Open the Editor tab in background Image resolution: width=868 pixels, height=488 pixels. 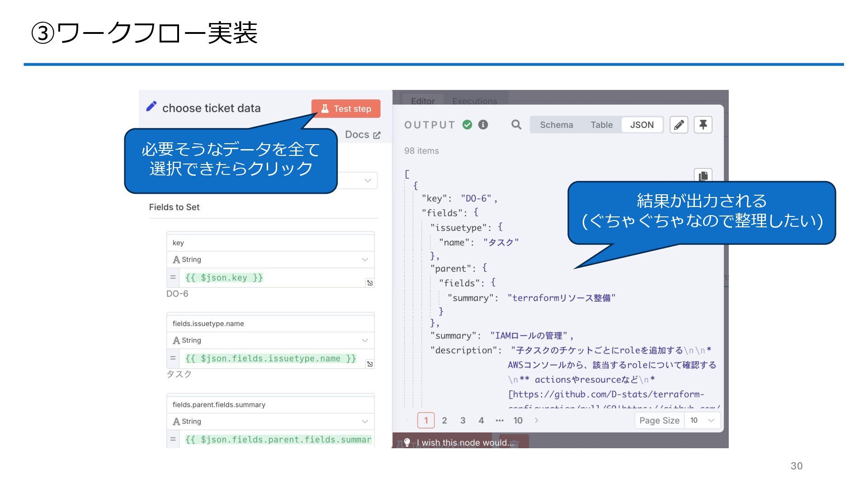(423, 101)
